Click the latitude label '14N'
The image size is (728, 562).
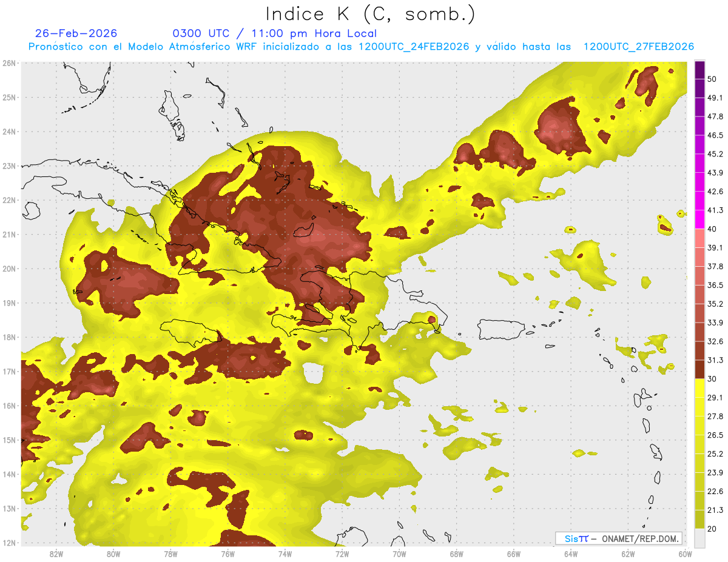(9, 474)
